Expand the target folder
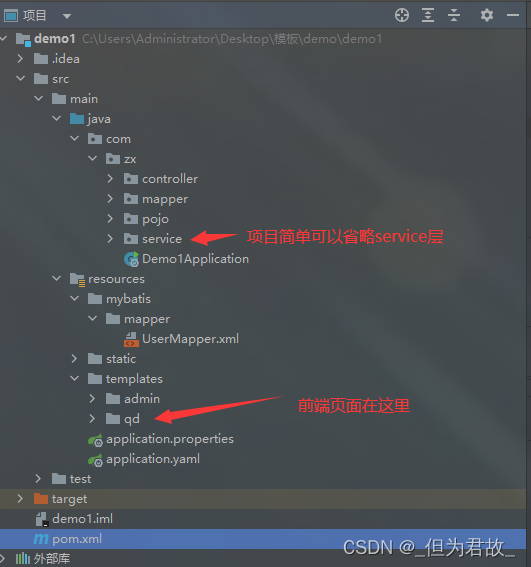The height and width of the screenshot is (567, 531). pos(20,499)
